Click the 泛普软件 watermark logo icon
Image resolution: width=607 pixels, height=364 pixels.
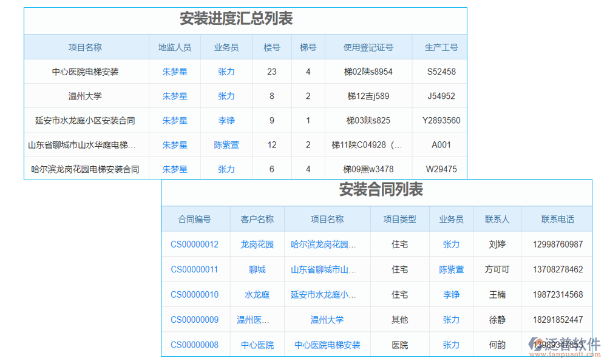tap(535, 344)
